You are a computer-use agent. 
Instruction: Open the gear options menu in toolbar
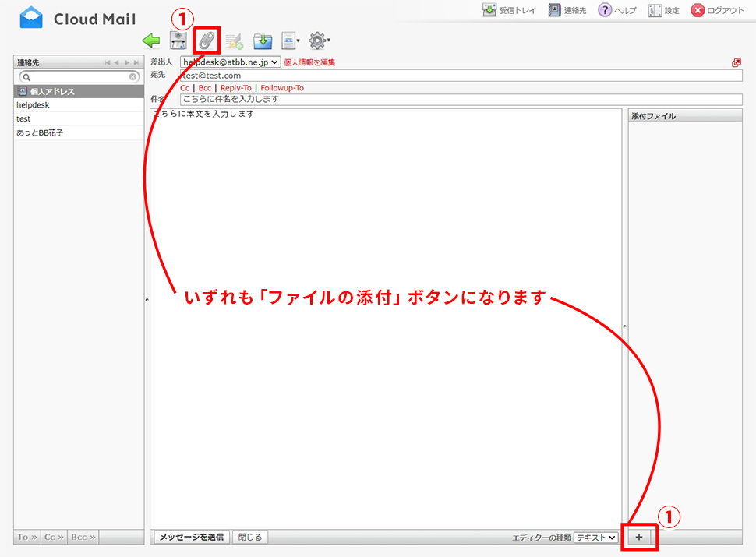(319, 41)
